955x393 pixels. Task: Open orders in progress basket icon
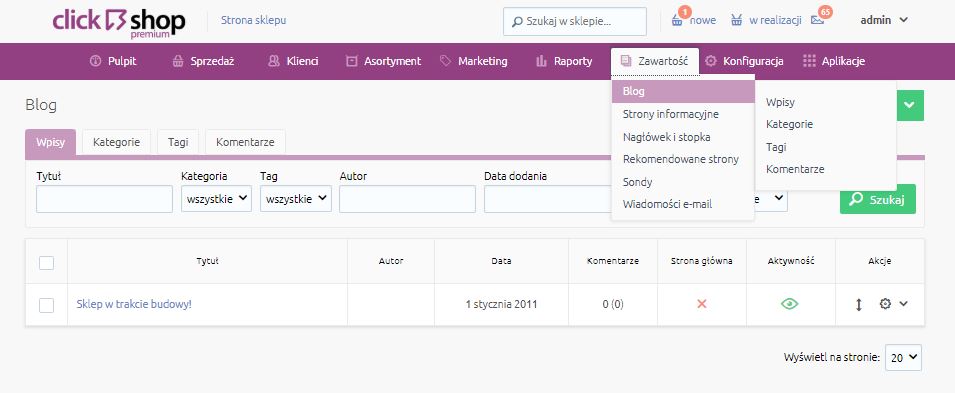coord(737,21)
